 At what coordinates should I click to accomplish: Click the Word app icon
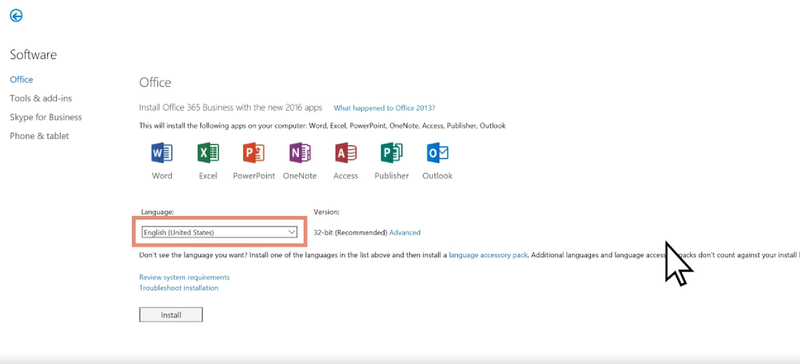click(x=162, y=153)
